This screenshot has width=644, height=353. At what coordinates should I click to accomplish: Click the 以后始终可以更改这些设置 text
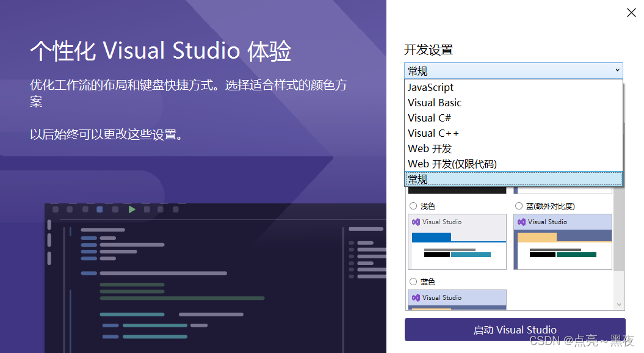106,134
